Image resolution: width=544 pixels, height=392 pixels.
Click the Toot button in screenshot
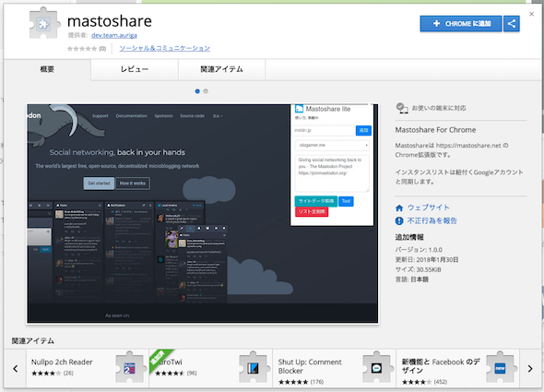[x=346, y=201]
